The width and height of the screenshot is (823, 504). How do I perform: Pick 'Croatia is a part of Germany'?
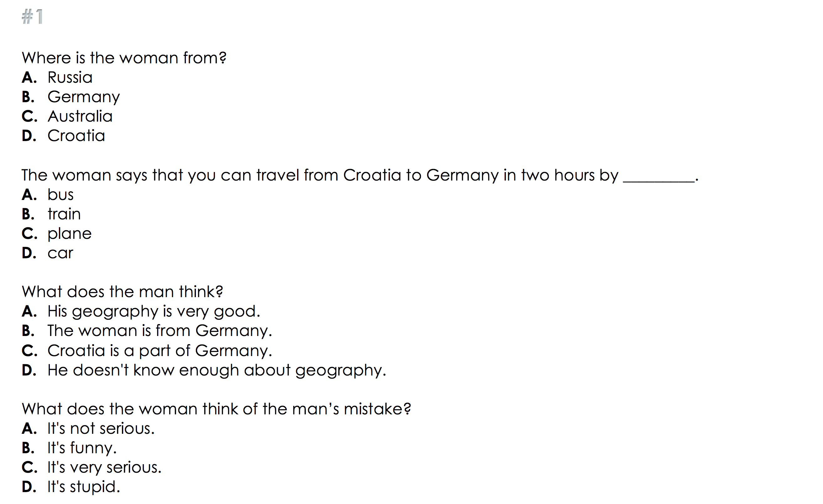point(160,351)
